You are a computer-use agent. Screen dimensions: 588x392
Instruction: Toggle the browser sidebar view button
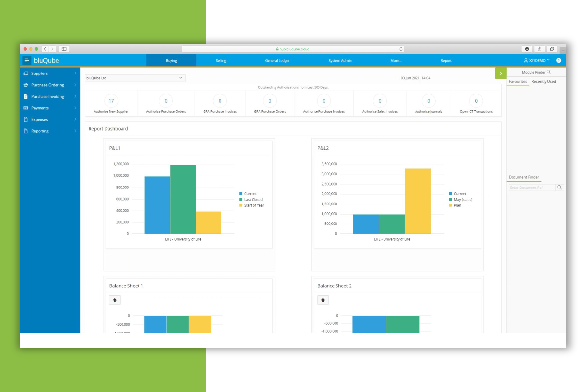(x=64, y=49)
